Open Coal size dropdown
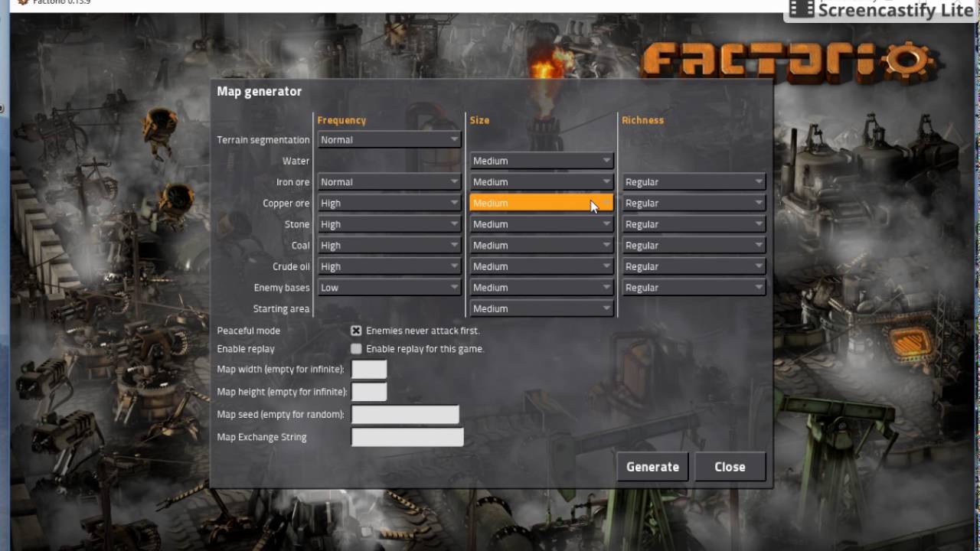Screen dimensions: 980x551 541,246
